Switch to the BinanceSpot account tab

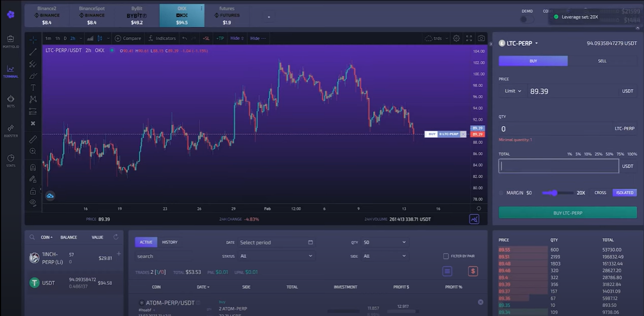92,16
